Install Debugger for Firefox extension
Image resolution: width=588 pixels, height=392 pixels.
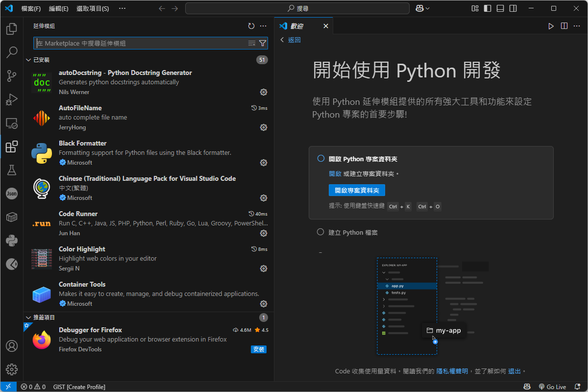259,349
